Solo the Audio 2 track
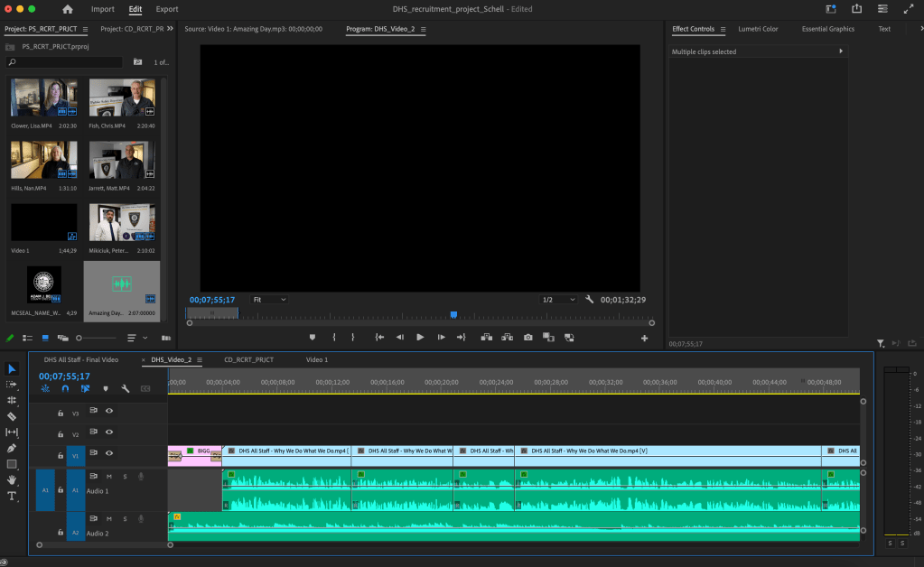This screenshot has width=924, height=567. point(125,519)
